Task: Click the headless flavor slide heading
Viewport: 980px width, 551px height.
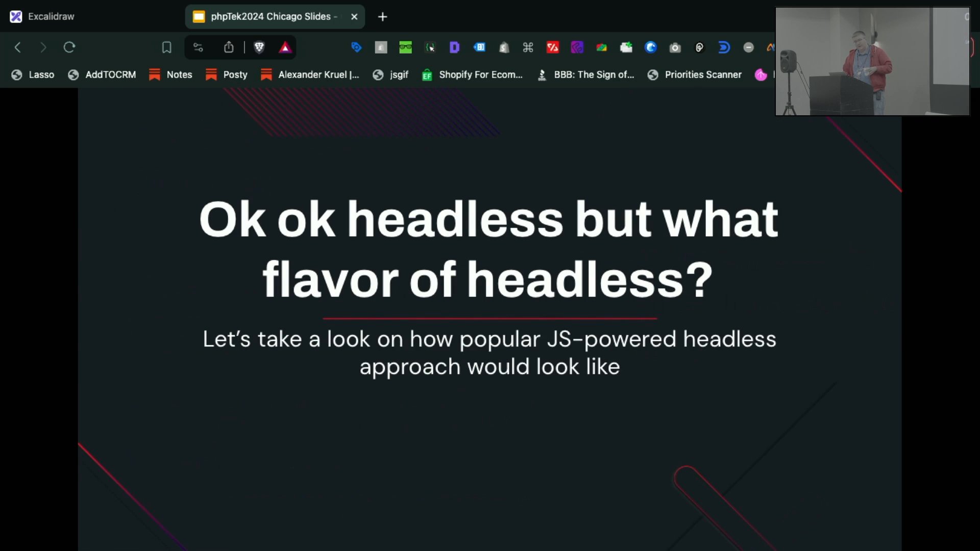Action: (488, 249)
